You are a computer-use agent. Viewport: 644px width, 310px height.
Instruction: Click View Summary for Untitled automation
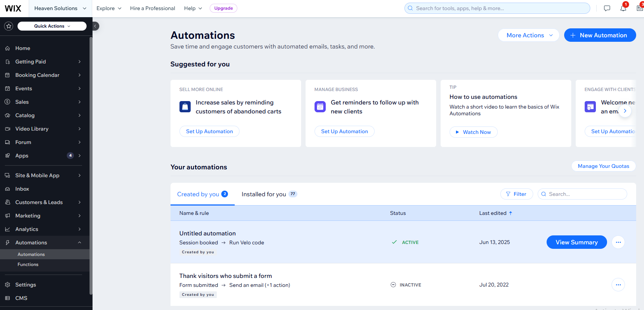click(576, 242)
